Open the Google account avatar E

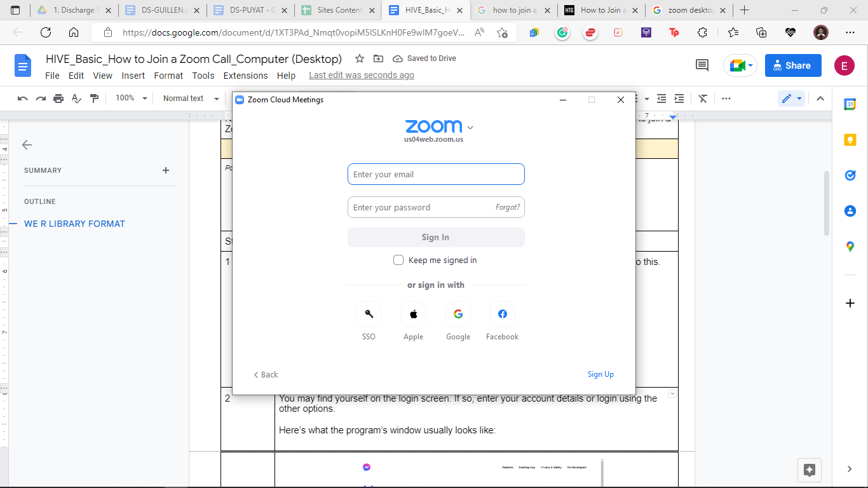pyautogui.click(x=844, y=65)
